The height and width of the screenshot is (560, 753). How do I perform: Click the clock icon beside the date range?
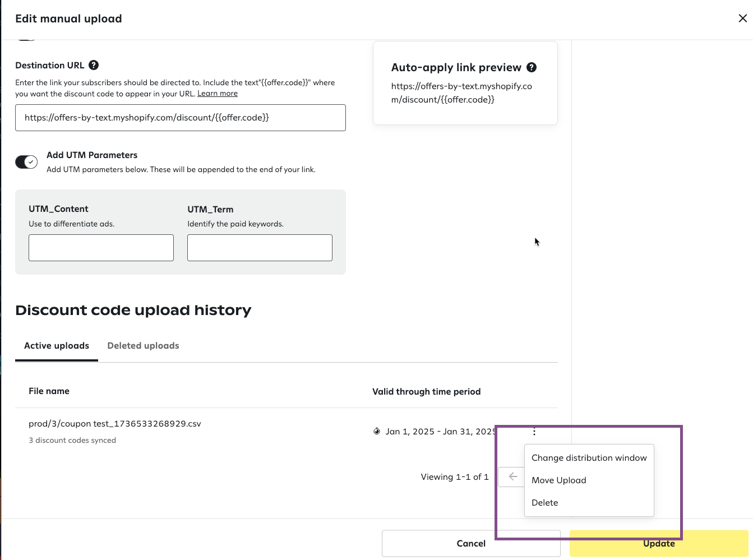377,431
